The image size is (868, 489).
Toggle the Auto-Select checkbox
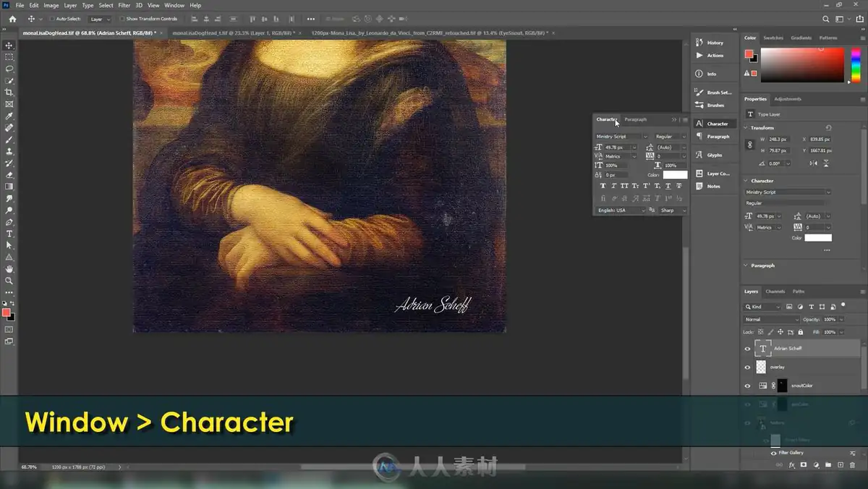[x=52, y=19]
